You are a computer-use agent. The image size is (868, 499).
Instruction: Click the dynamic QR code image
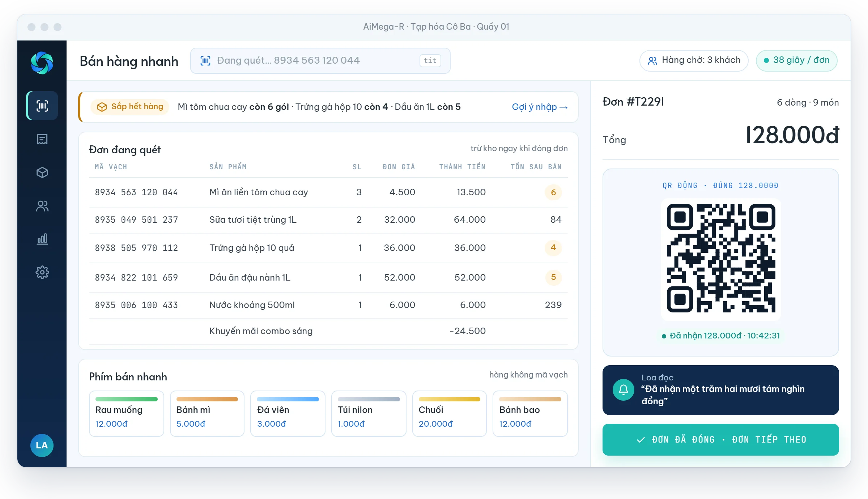click(x=721, y=258)
